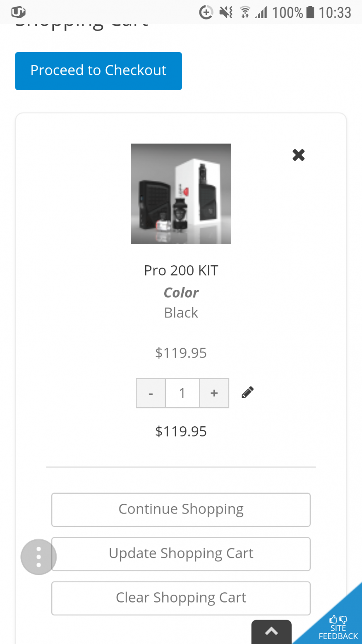
Task: Tap the 10:33 clock in status bar
Action: [335, 12]
